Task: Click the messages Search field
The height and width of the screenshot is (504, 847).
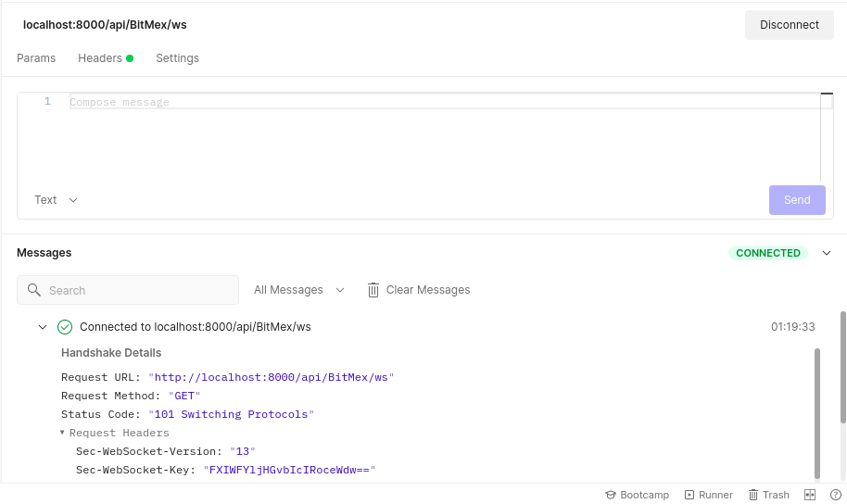Action: pyautogui.click(x=128, y=290)
